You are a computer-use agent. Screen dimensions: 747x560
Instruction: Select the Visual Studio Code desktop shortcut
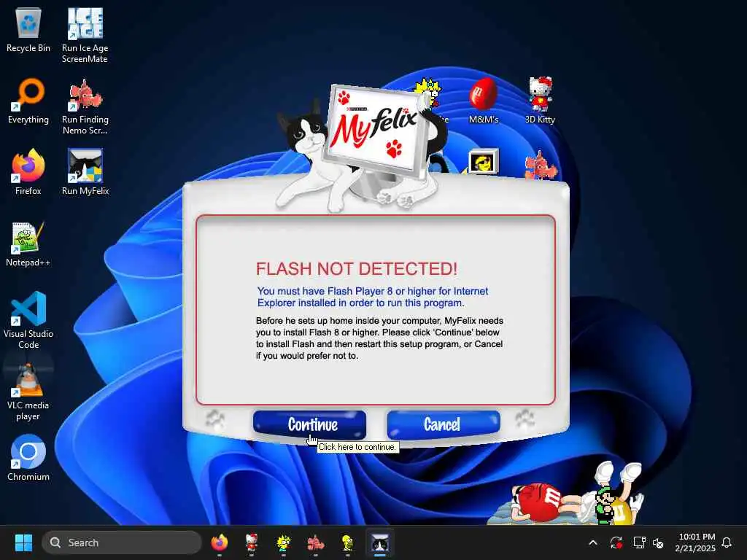[x=28, y=321]
